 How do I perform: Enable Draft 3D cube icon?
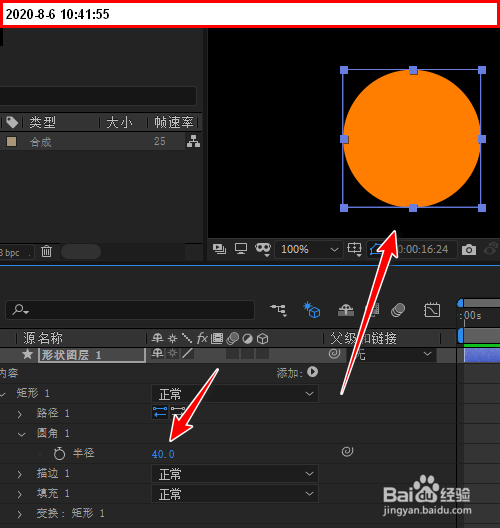pos(311,310)
